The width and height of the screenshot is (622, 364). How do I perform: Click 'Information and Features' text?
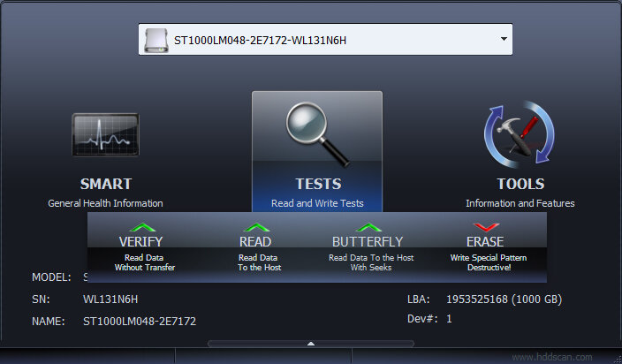click(x=520, y=203)
